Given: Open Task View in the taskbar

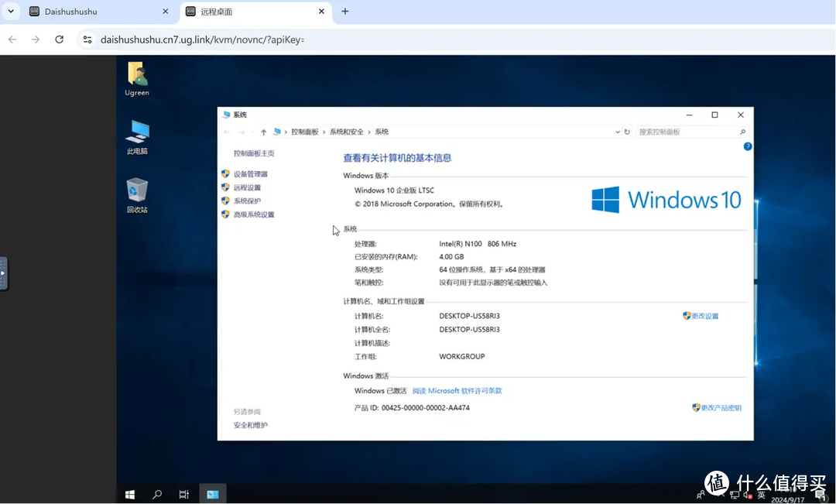Looking at the screenshot, I should [x=183, y=493].
